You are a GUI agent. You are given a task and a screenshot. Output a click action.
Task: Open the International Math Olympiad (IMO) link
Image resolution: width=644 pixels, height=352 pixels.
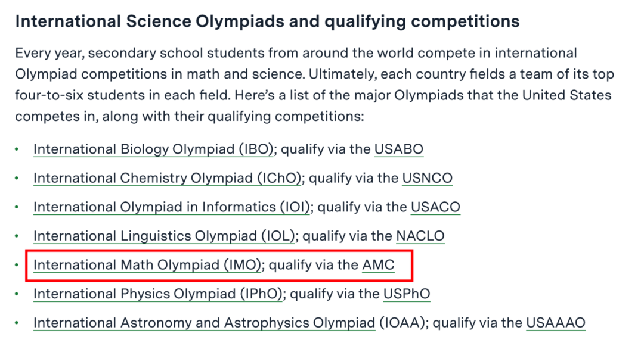[x=147, y=265]
